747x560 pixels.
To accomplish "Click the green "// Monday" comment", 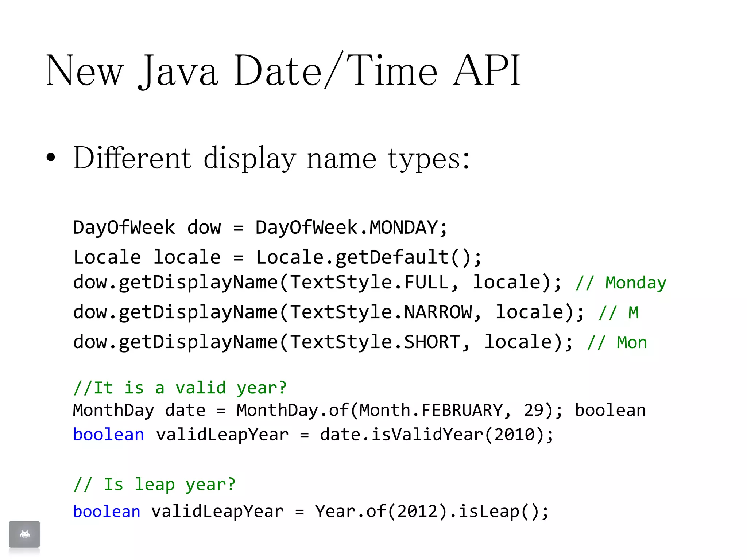I will tap(621, 283).
